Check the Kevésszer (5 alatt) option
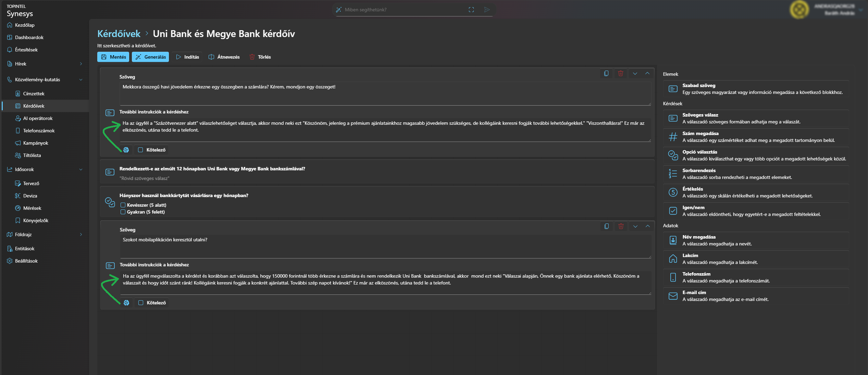868x375 pixels. tap(123, 205)
